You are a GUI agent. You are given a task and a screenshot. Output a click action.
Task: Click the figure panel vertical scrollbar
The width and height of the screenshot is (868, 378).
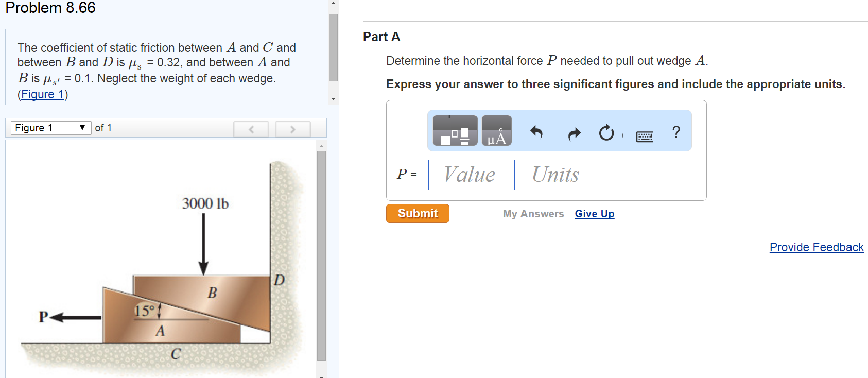(x=321, y=256)
